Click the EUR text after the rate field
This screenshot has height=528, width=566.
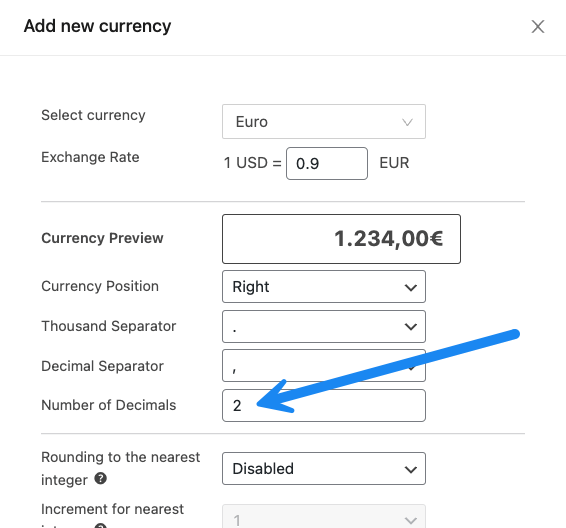pyautogui.click(x=394, y=163)
